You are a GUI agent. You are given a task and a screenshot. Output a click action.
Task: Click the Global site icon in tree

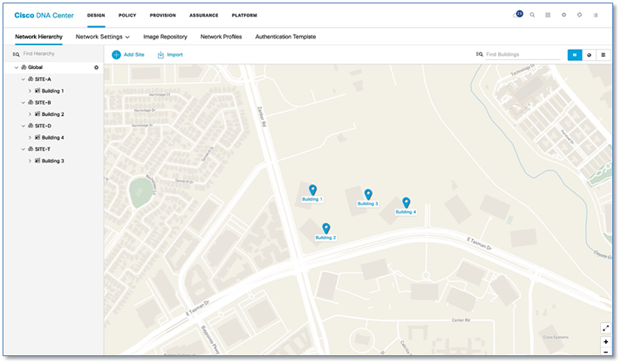point(24,67)
